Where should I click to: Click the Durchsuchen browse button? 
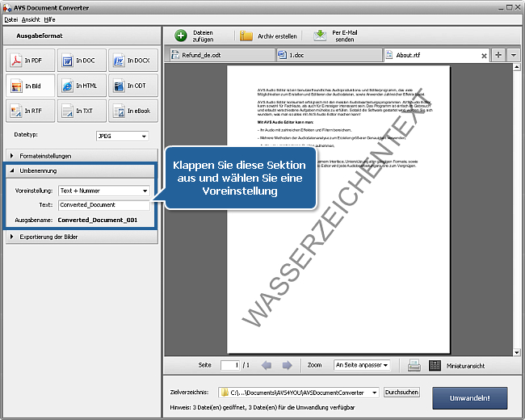pos(401,393)
